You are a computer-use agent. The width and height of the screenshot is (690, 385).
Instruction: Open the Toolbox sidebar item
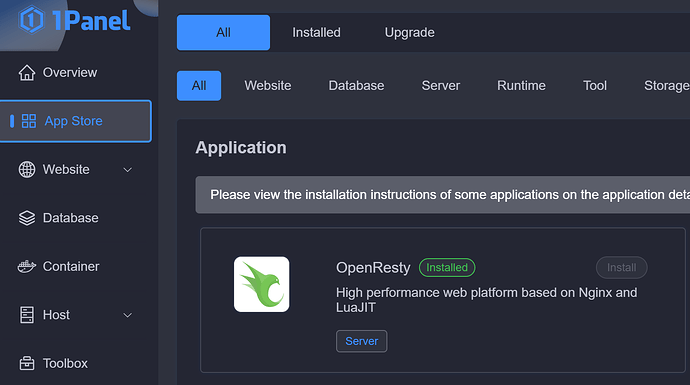[x=76, y=363]
